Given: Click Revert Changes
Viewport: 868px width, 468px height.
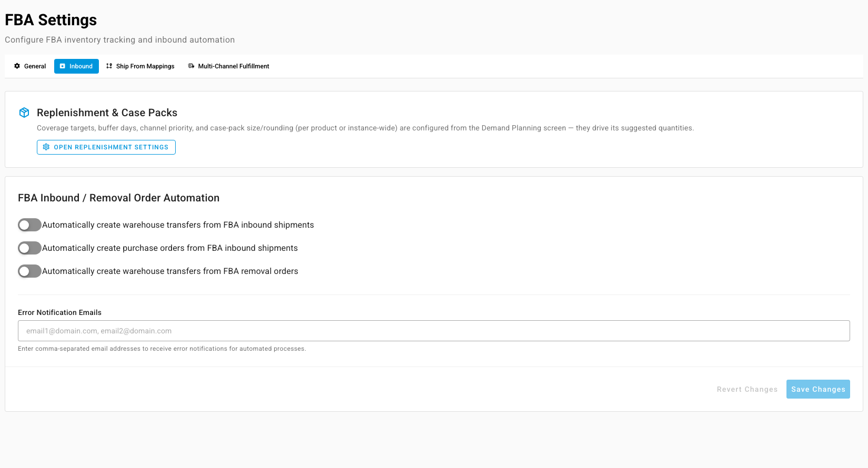Looking at the screenshot, I should [747, 389].
